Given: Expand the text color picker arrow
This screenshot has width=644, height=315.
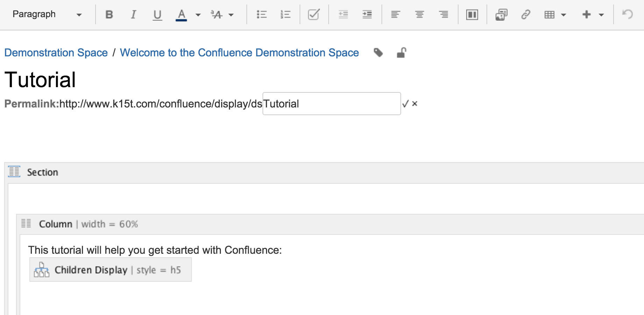Looking at the screenshot, I should pos(198,15).
